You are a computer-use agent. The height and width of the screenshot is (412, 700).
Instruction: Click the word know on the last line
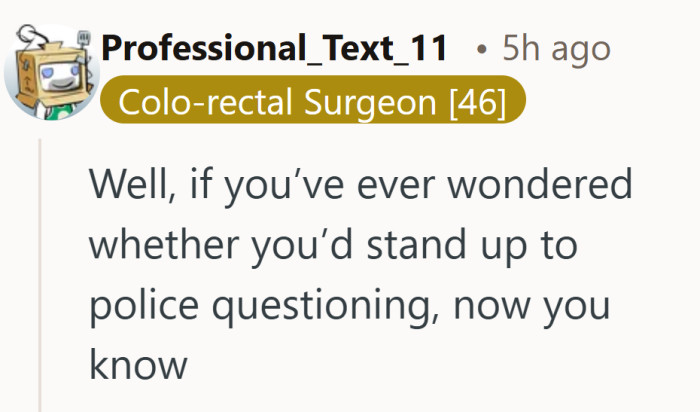click(138, 365)
